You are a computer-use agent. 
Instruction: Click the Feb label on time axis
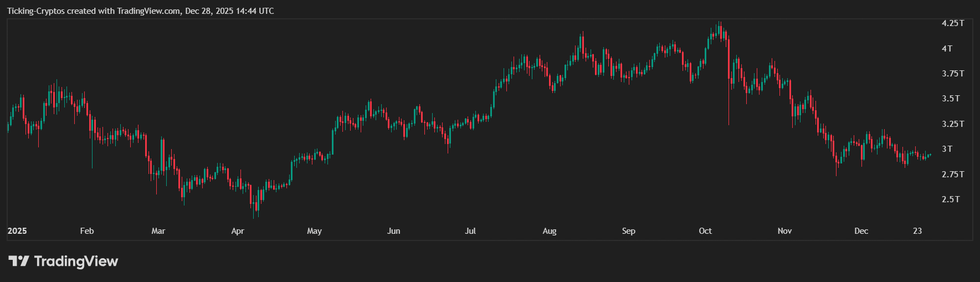pos(87,231)
